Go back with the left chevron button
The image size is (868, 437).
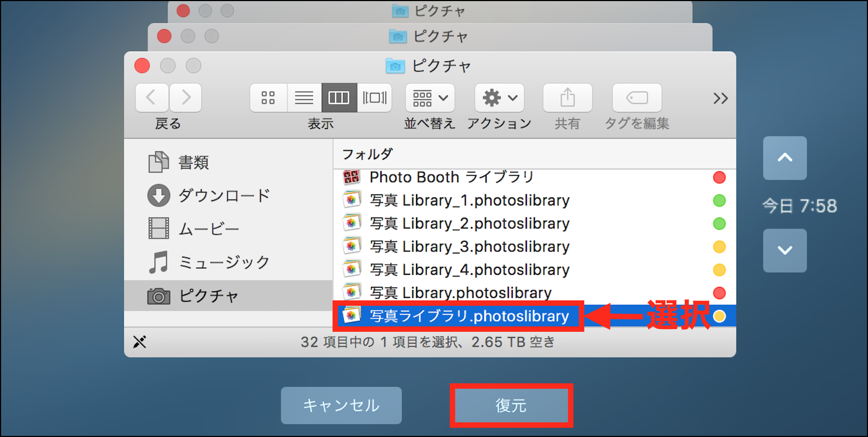coord(152,98)
